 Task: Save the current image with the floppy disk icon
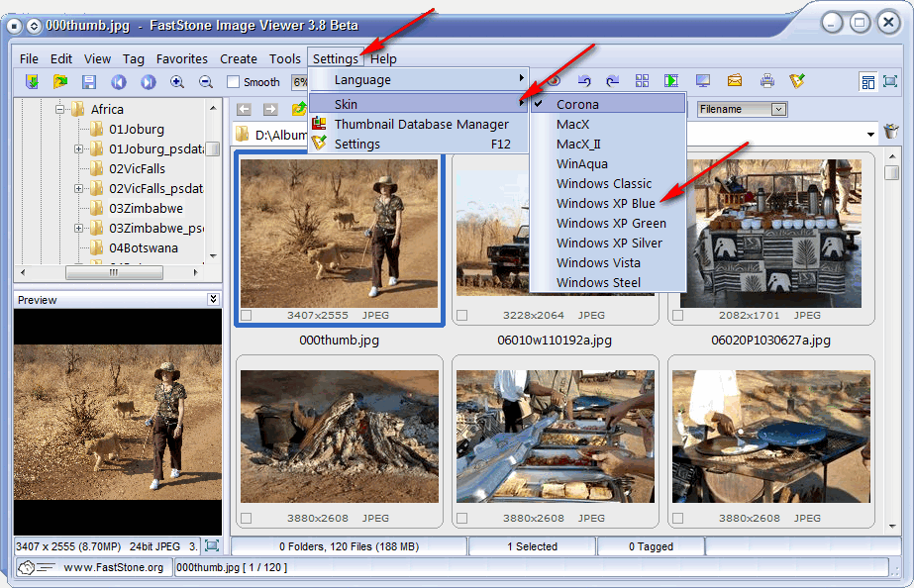click(x=87, y=82)
